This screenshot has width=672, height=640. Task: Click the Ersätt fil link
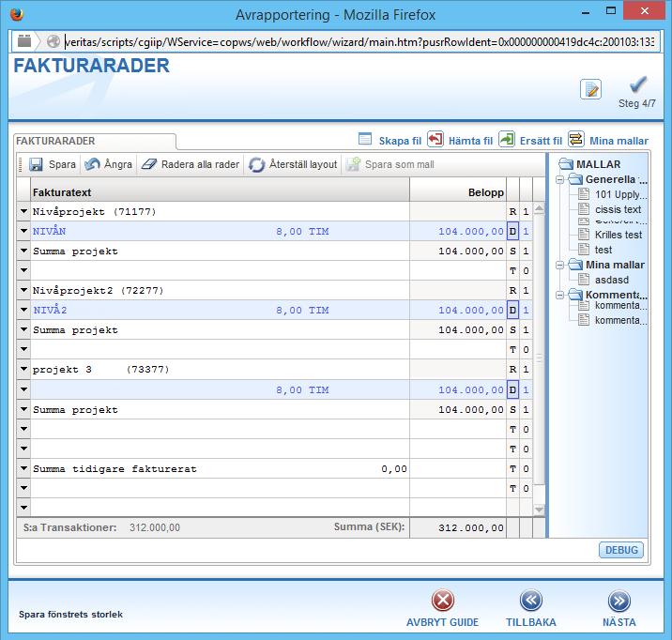pos(541,141)
